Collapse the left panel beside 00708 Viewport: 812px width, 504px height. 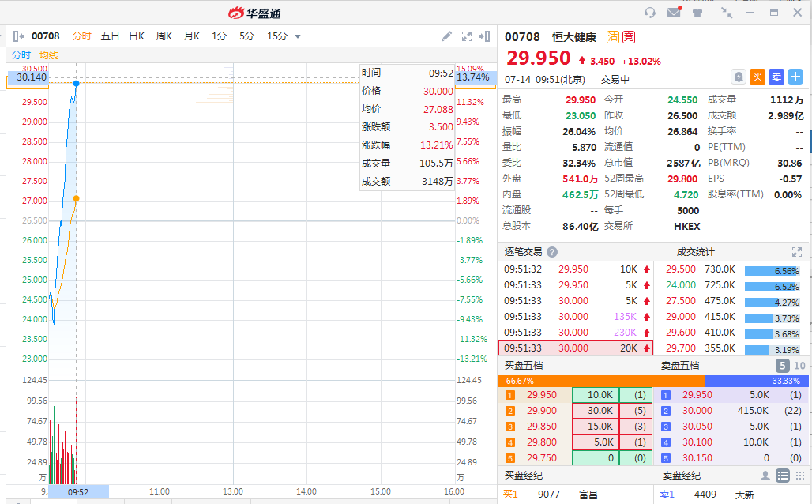click(18, 36)
